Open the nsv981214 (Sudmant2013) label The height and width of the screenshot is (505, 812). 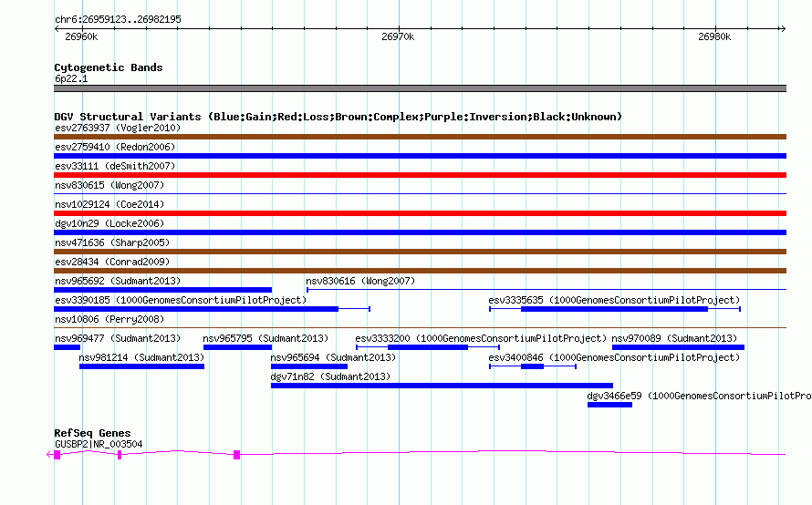pyautogui.click(x=141, y=357)
